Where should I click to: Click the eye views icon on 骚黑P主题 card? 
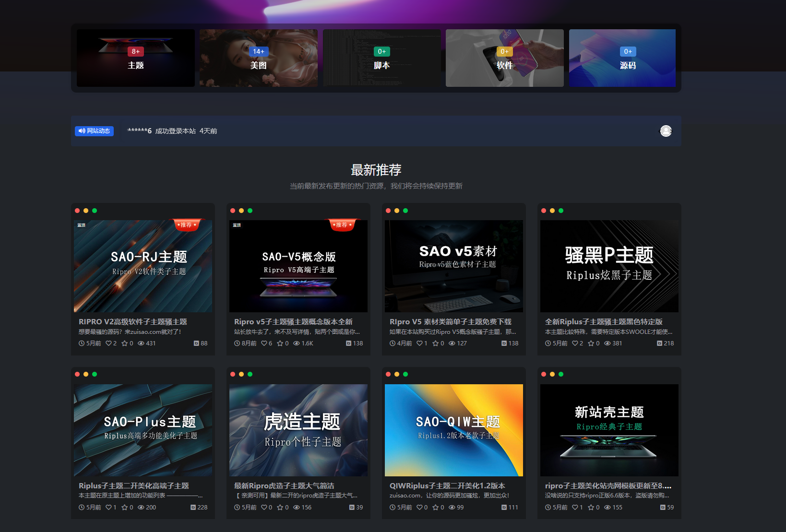click(607, 343)
